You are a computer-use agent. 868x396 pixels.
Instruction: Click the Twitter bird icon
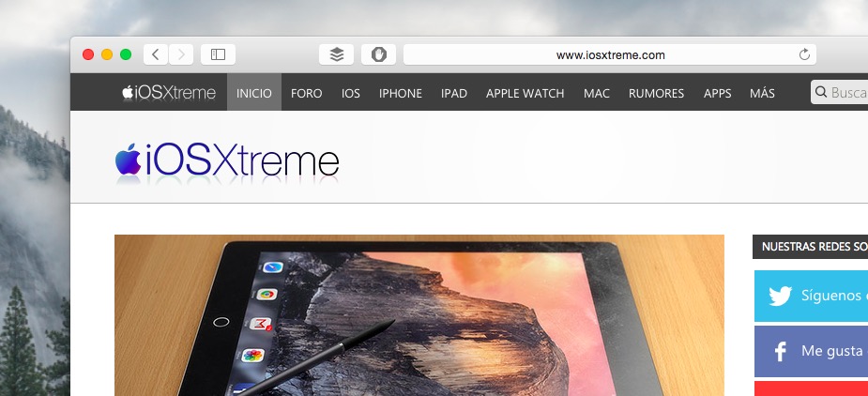[x=780, y=296]
